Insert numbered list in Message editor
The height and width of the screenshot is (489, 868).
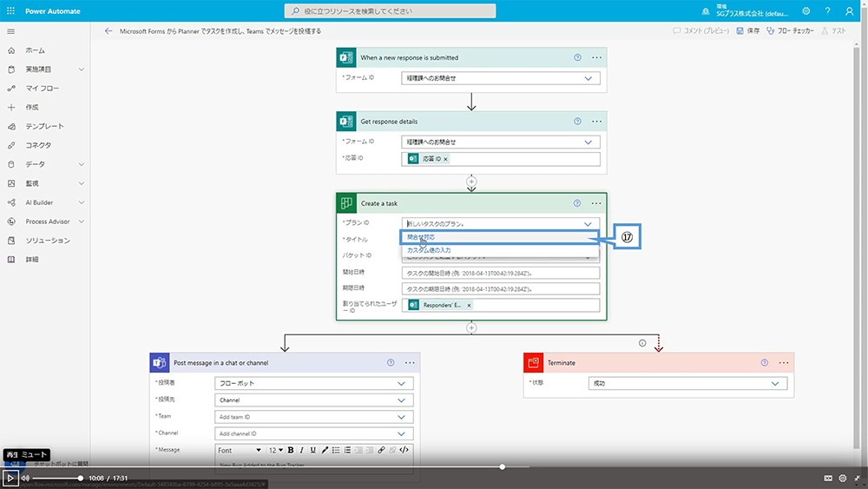pyautogui.click(x=347, y=450)
